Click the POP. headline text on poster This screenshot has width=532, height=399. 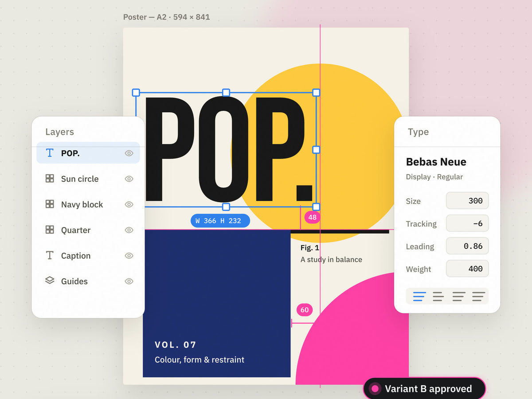229,150
